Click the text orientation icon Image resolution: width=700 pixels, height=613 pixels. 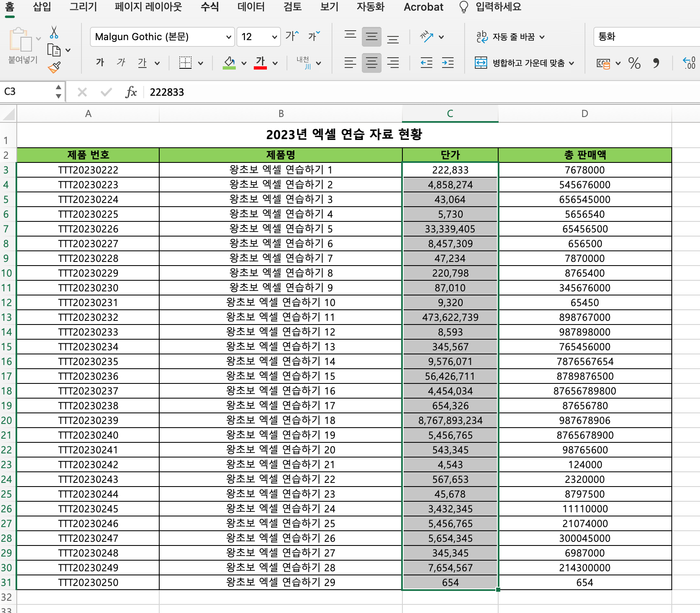point(427,36)
